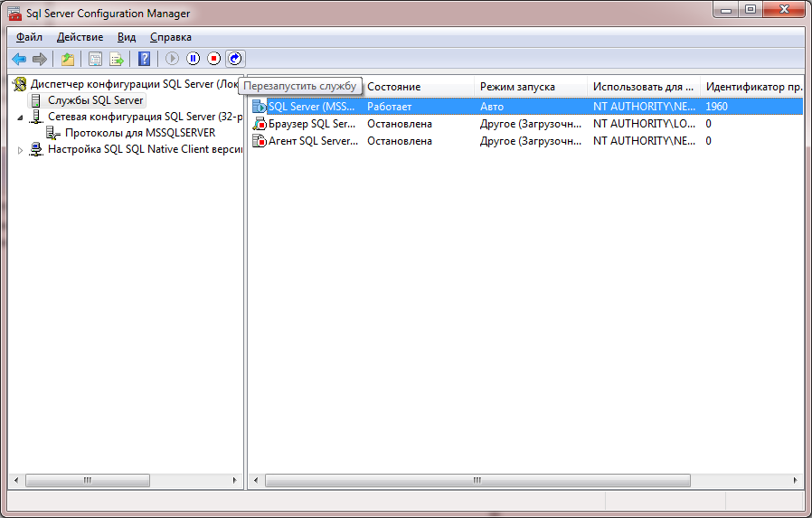The image size is (812, 518).
Task: Click the Агент SQL Server service icon
Action: pos(259,141)
